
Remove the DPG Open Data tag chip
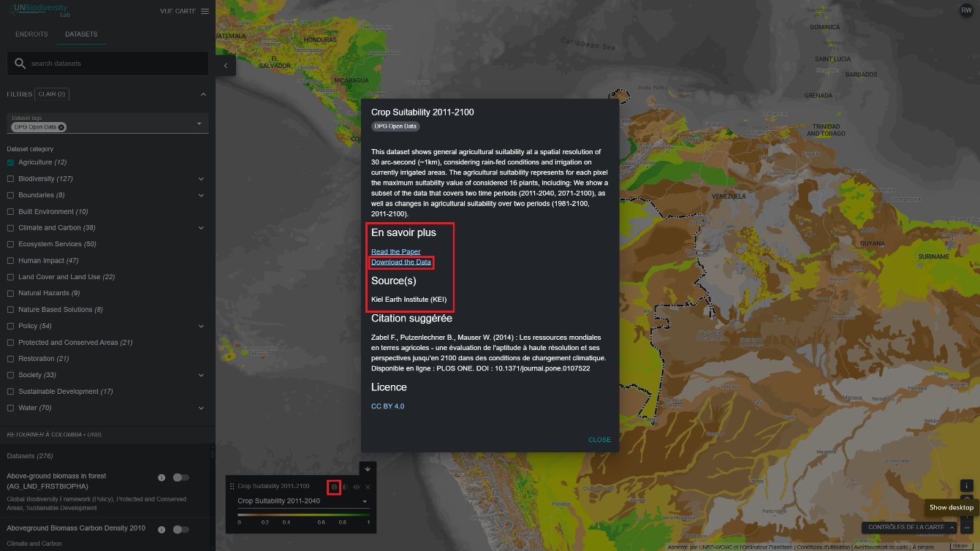coord(61,127)
